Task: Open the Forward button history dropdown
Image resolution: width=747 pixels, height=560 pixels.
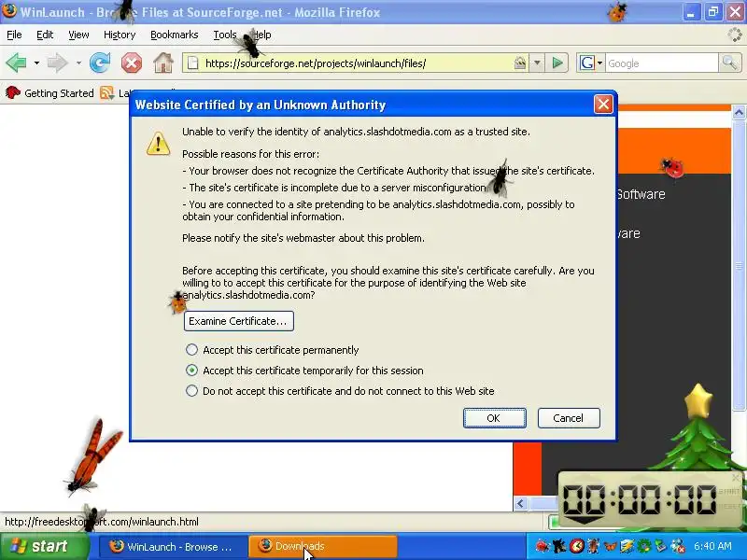Action: (78, 63)
